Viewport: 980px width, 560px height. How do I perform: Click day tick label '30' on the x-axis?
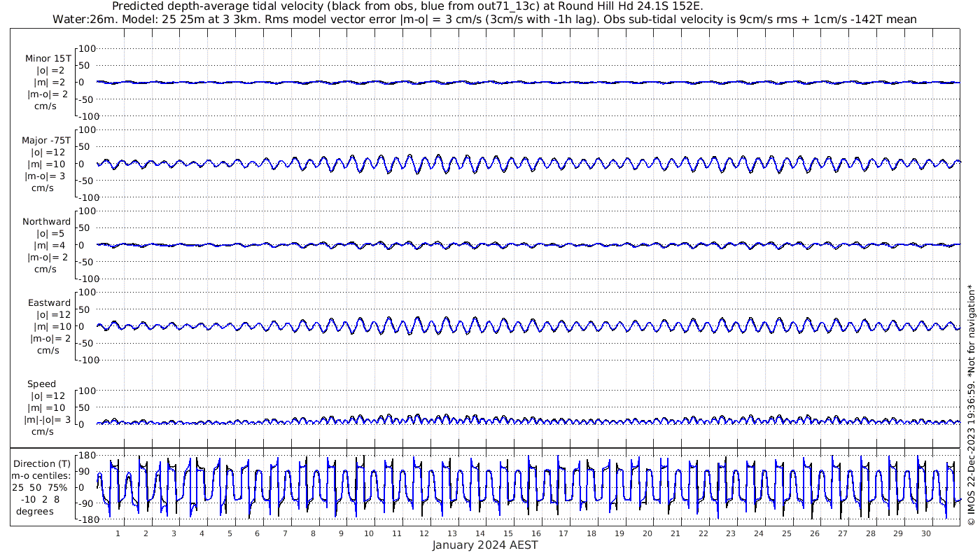926,533
